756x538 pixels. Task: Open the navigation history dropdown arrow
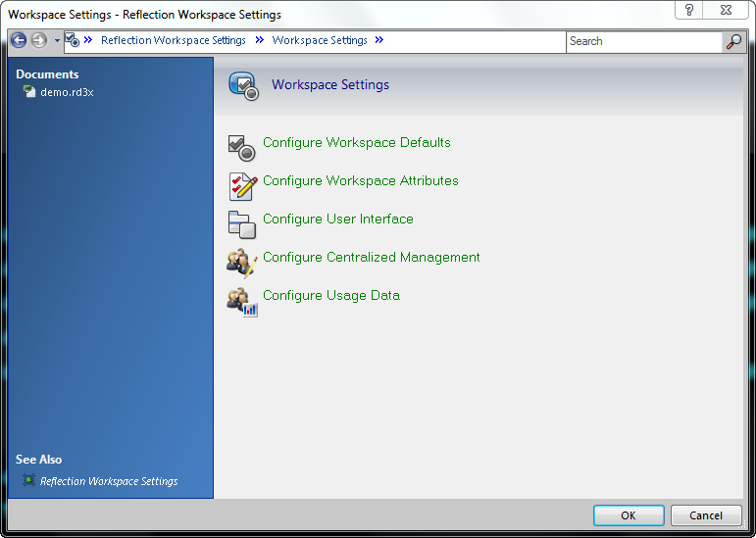[57, 40]
